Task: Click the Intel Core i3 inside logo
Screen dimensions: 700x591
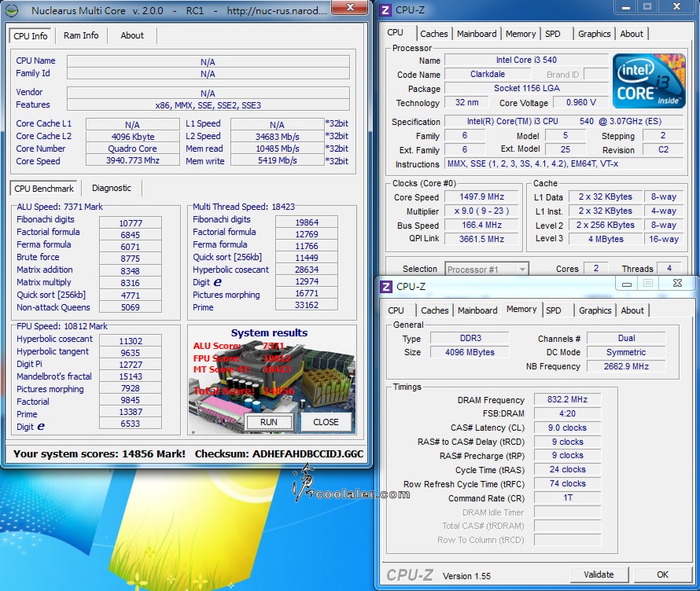Action: point(649,81)
